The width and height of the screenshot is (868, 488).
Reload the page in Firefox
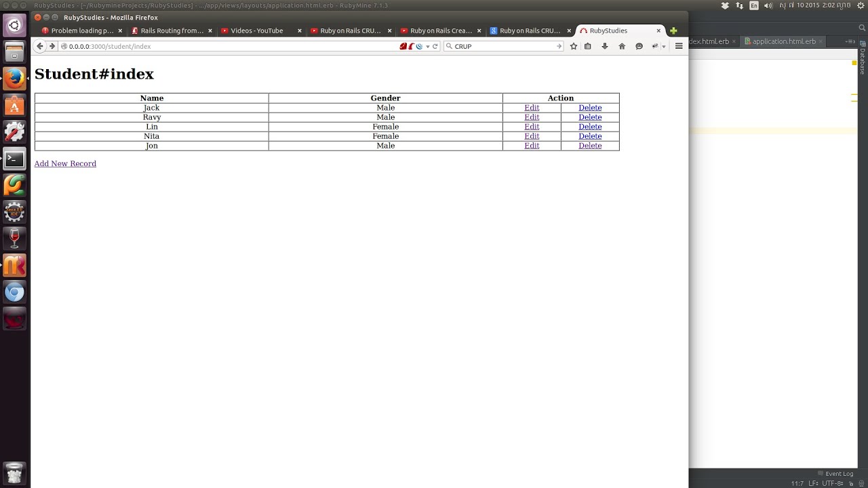[435, 46]
